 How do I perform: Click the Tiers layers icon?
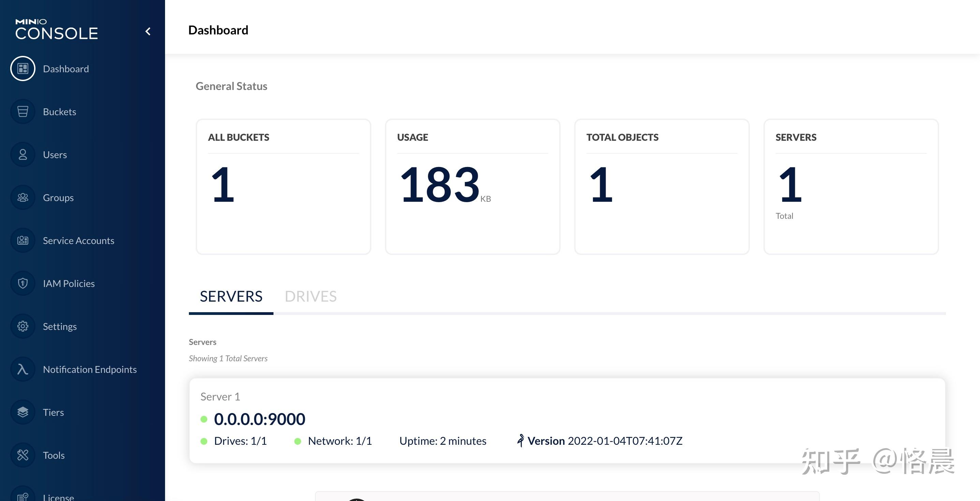(23, 412)
